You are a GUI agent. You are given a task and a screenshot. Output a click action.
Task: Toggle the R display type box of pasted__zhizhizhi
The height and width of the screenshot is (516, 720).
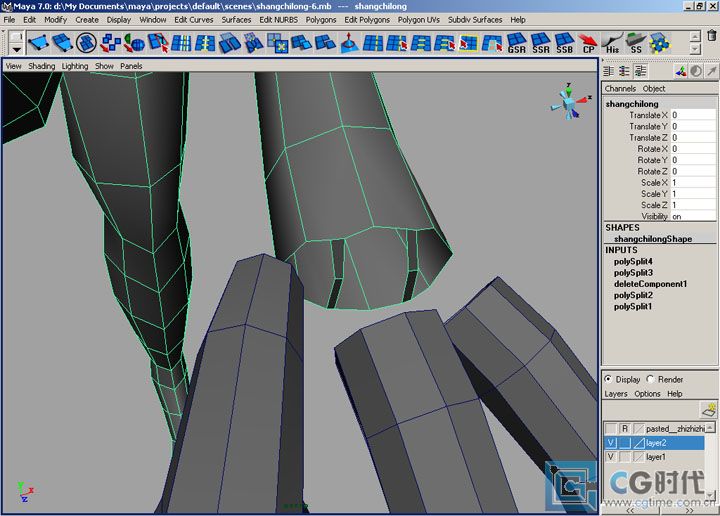point(624,429)
